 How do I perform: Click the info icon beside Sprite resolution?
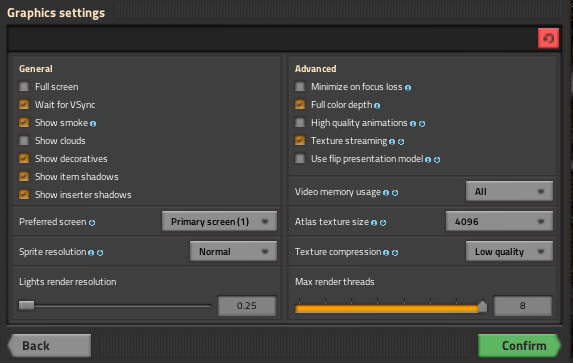tap(91, 253)
